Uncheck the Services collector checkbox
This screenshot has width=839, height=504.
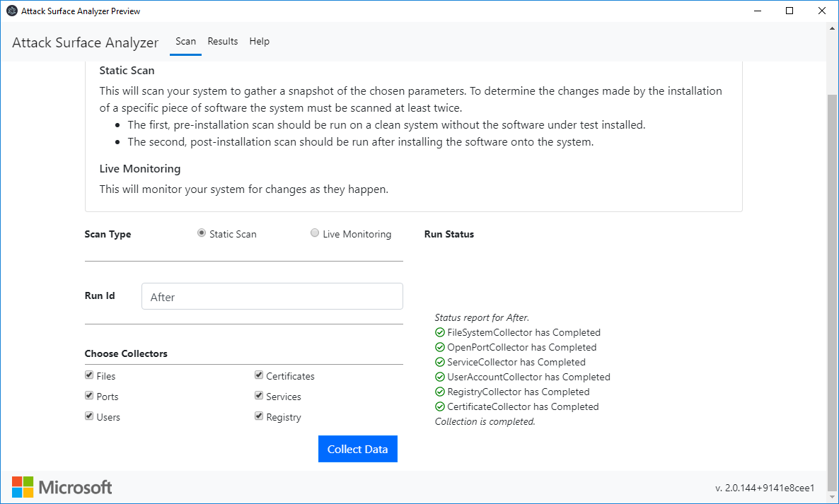(259, 396)
